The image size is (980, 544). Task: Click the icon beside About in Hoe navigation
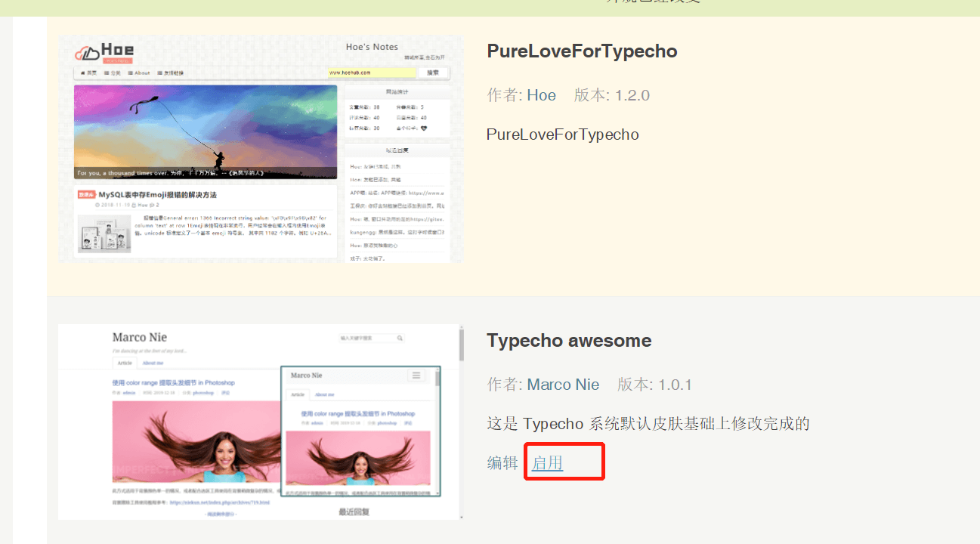coord(129,73)
